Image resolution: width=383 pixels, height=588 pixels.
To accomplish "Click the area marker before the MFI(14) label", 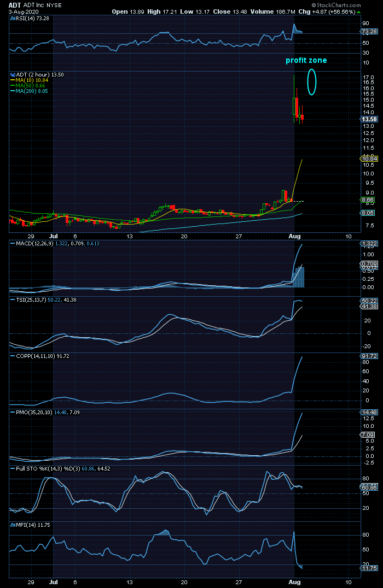I will pos(13,525).
